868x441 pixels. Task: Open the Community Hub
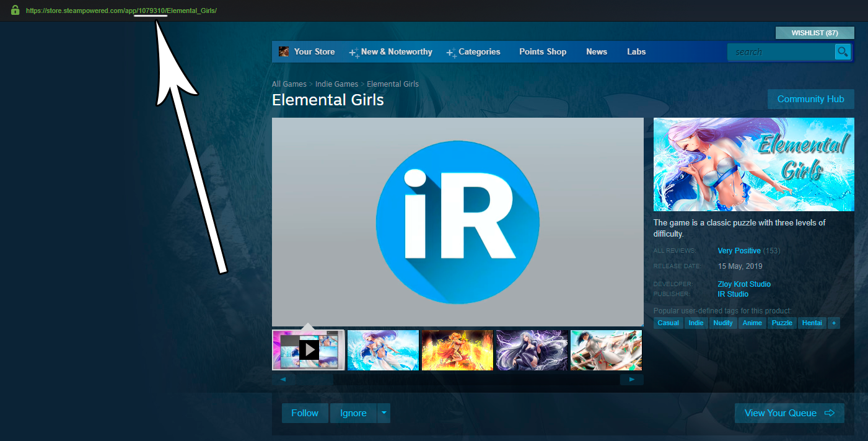pyautogui.click(x=810, y=99)
